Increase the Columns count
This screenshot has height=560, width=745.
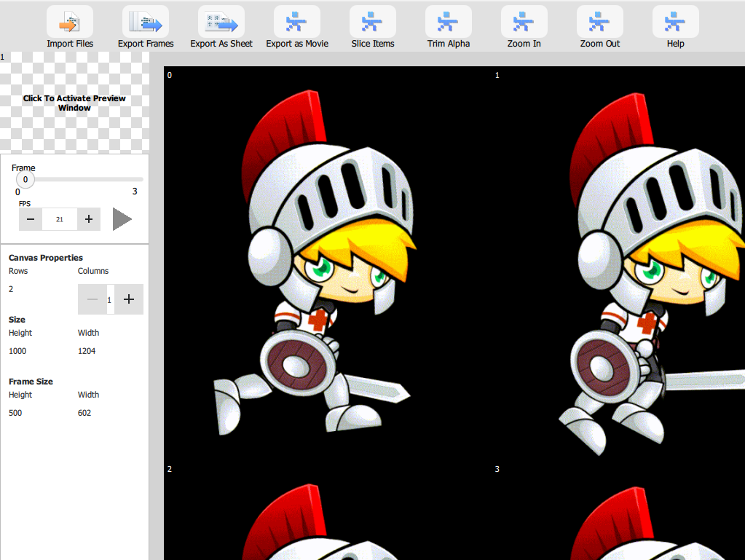click(129, 299)
